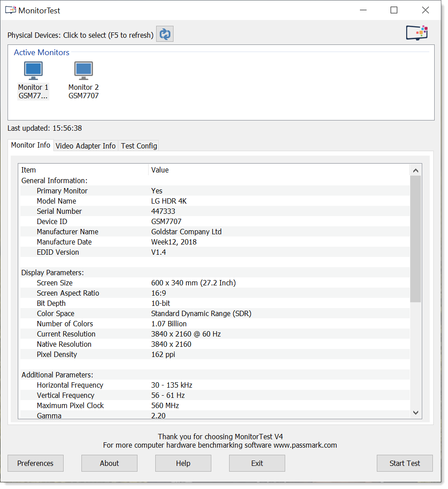Click the refresh Physical Devices icon
This screenshot has width=448, height=489.
pos(165,34)
